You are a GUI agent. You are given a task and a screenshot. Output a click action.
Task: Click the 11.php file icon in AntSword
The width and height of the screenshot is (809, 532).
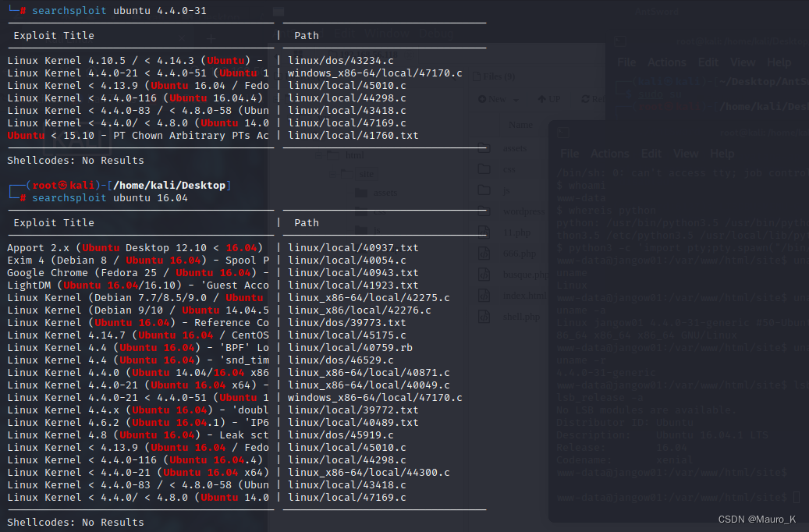click(484, 232)
